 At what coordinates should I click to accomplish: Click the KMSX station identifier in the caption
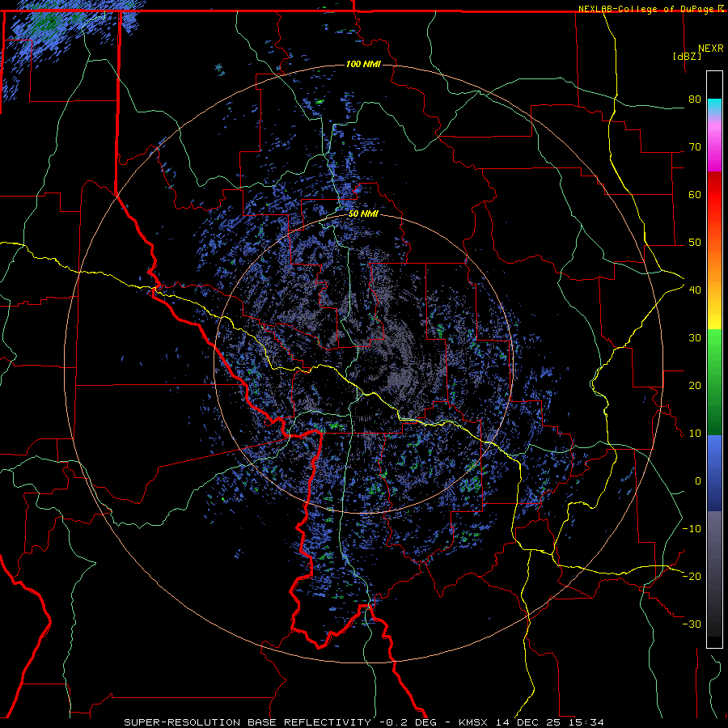[x=474, y=722]
